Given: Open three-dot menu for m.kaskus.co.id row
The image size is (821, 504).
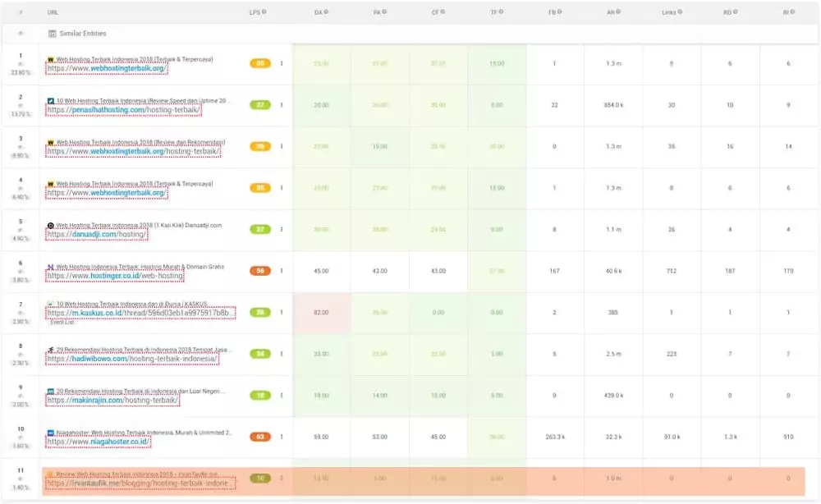Looking at the screenshot, I should coord(282,313).
